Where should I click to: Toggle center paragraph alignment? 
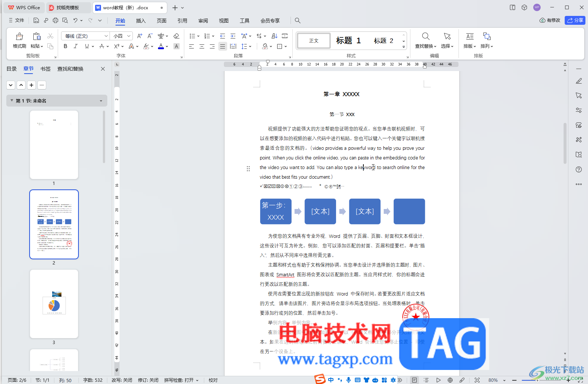point(202,46)
